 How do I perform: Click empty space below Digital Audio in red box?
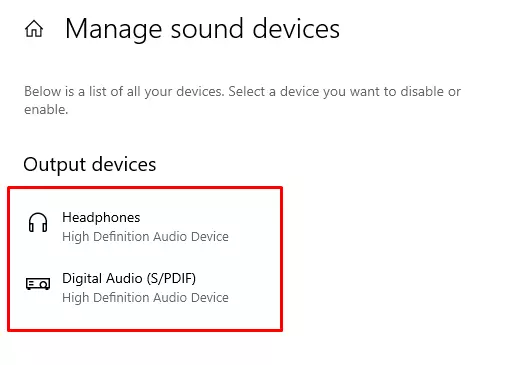[x=145, y=319]
